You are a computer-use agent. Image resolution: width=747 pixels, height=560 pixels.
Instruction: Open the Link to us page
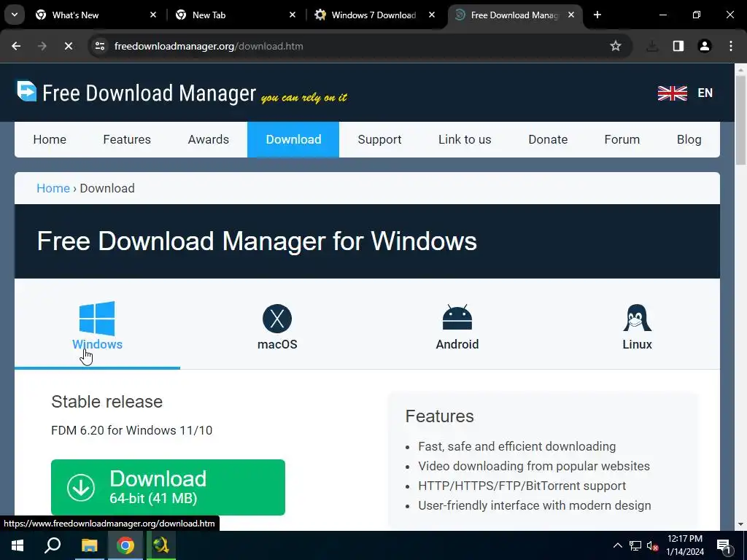465,139
